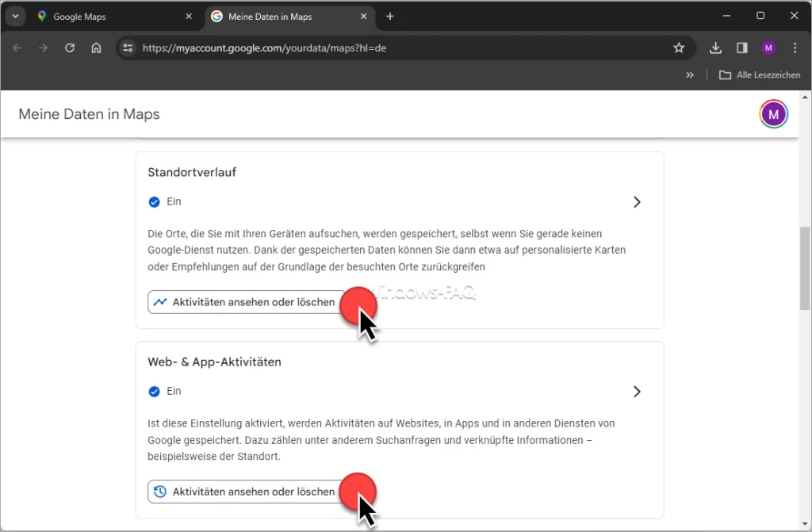
Task: Click the Web- & App-Aktivitäten heading
Action: coord(214,362)
